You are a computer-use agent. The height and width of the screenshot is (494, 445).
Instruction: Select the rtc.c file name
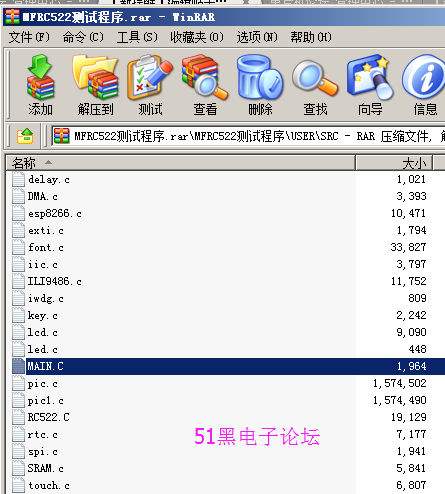coord(42,435)
